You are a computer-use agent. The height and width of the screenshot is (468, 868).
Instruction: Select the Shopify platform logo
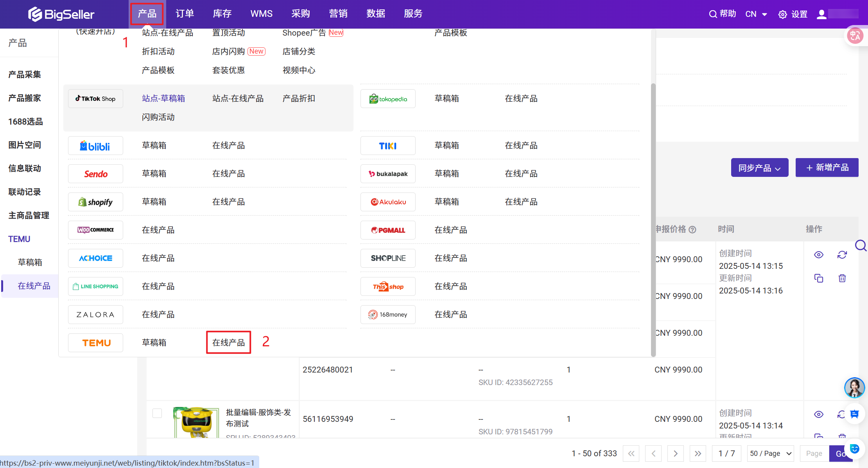(x=95, y=202)
